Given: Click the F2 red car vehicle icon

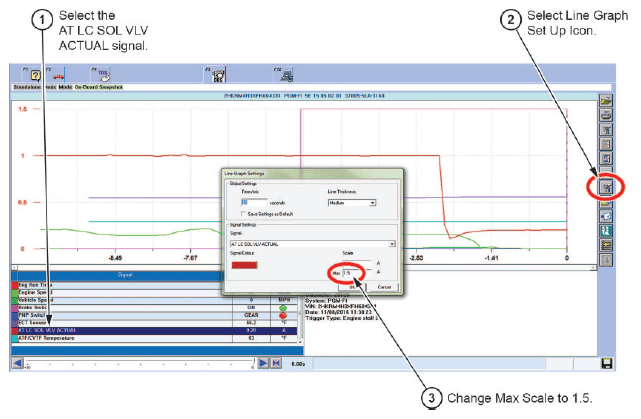Looking at the screenshot, I should click(58, 76).
